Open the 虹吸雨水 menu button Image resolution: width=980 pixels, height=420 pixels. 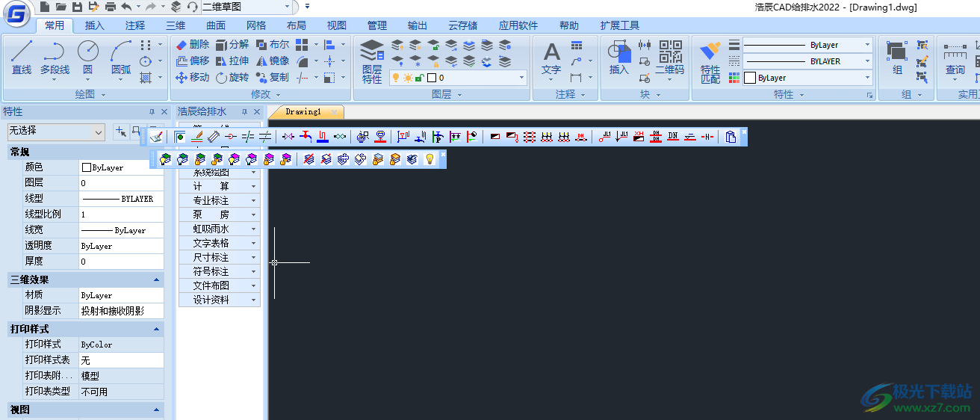coord(220,229)
